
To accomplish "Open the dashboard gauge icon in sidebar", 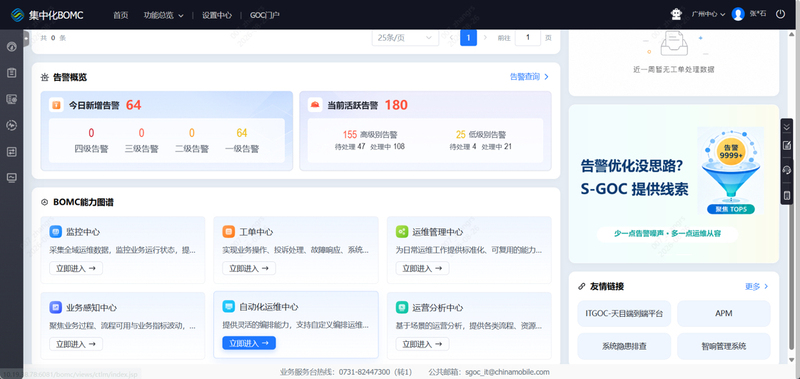I will pos(11,47).
